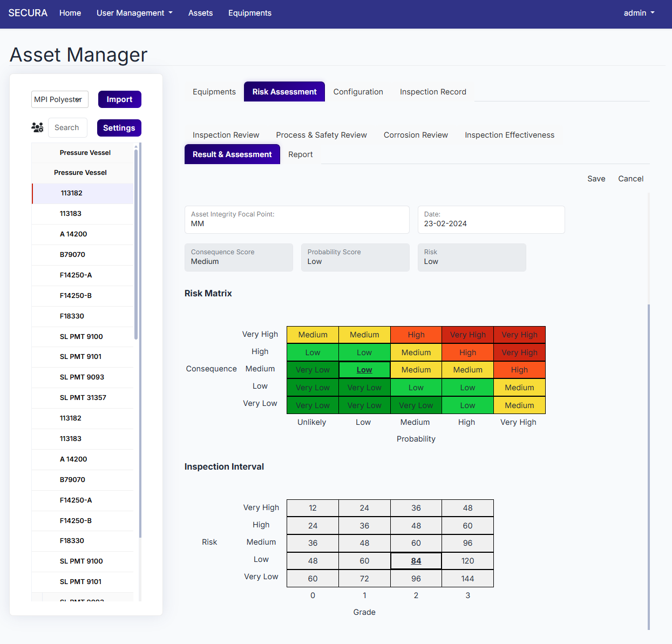Select the SL PMT 9093 row
Image resolution: width=672 pixels, height=644 pixels.
click(x=83, y=377)
